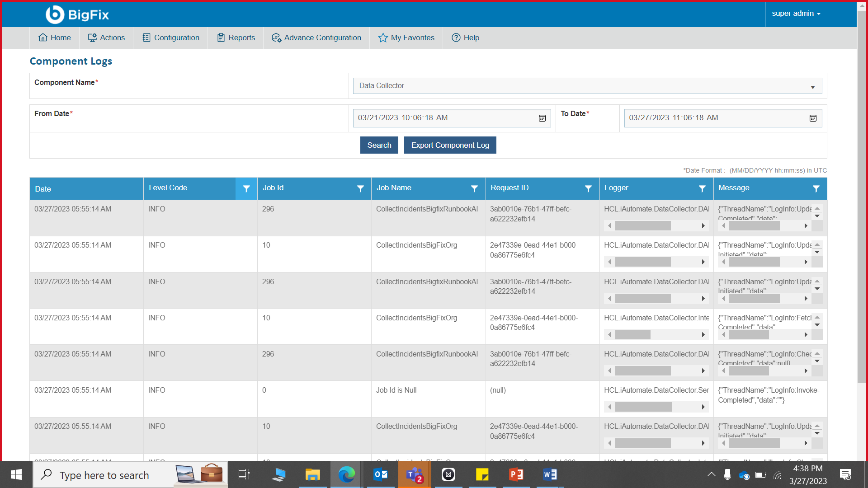
Task: Sort by the Date column header
Action: point(43,189)
